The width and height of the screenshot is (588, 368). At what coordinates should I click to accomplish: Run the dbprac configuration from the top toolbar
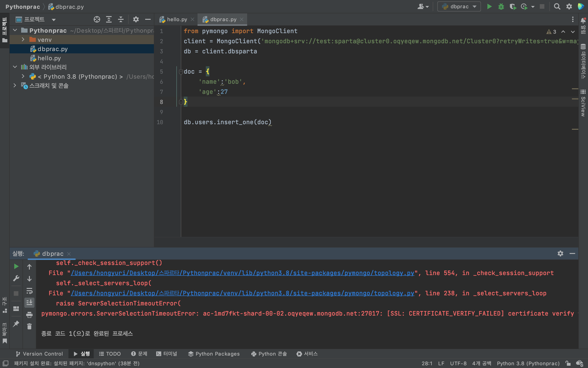[x=489, y=7]
